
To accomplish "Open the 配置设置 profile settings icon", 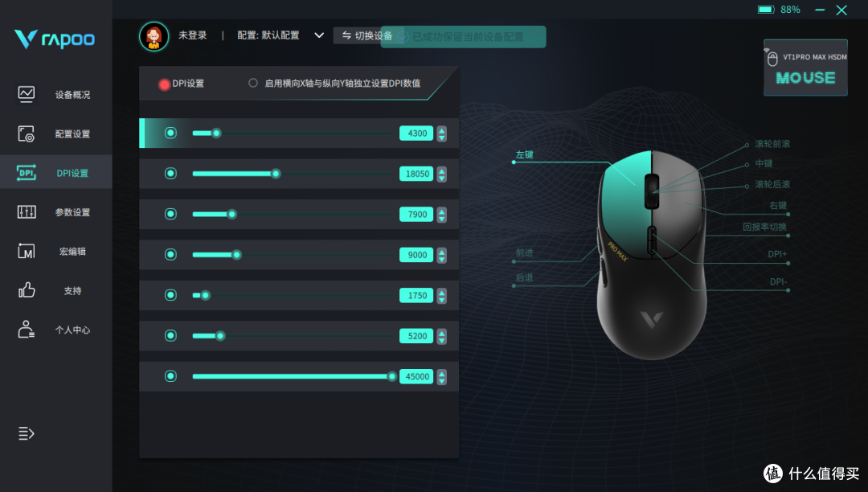I will (26, 134).
